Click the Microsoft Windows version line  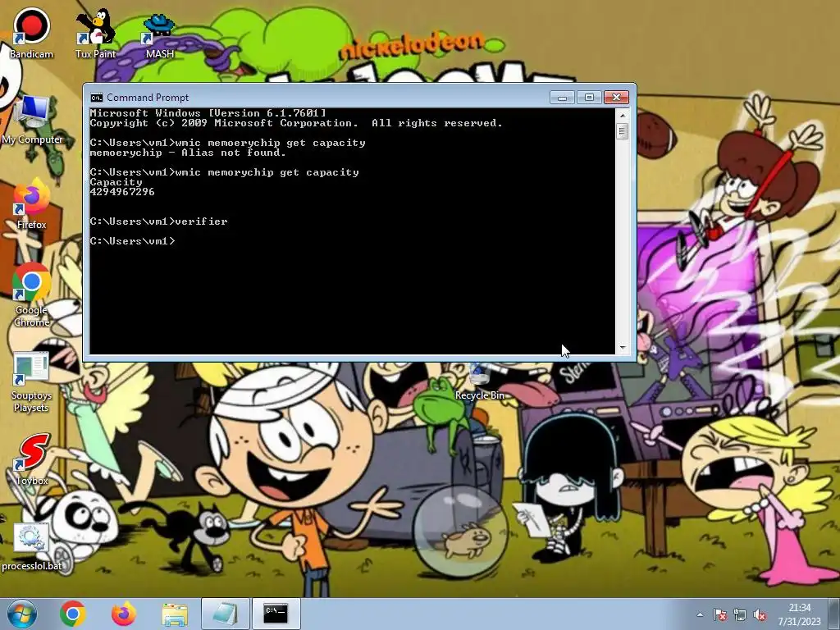click(208, 113)
